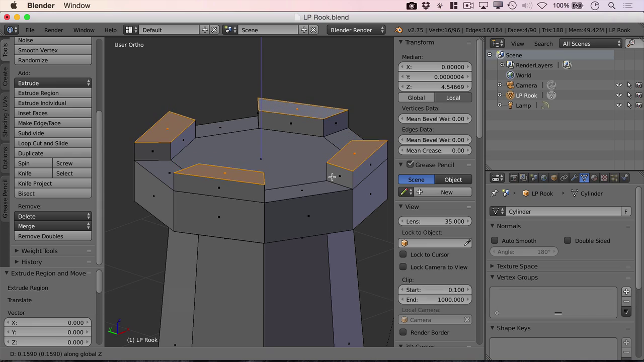Open the Physics properties tab icon
The height and width of the screenshot is (362, 644).
624,178
